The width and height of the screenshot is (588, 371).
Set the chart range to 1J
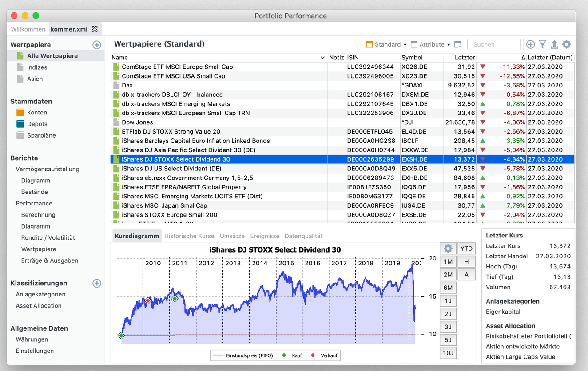click(448, 301)
